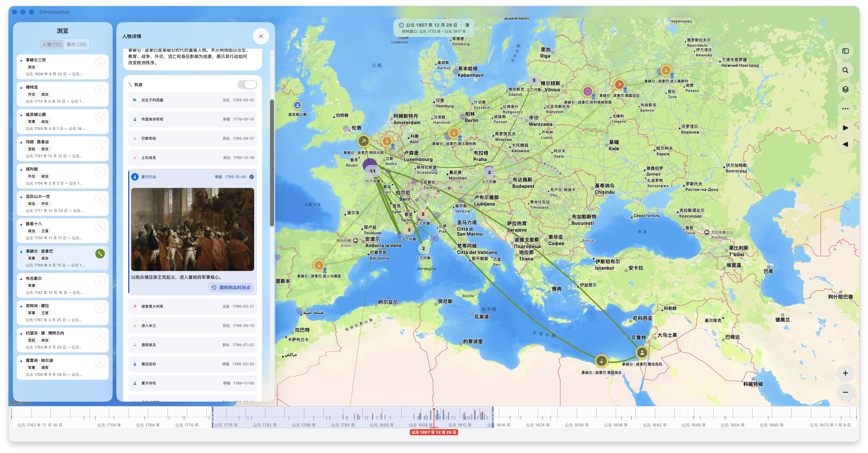Image resolution: width=868 pixels, height=453 pixels.
Task: Click the 11 个对象 cluster marker
Action: pyautogui.click(x=372, y=171)
